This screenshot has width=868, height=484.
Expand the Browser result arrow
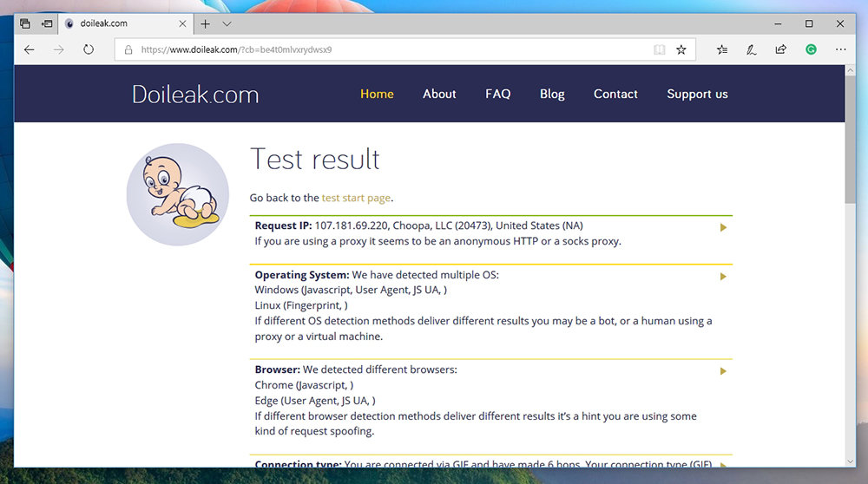723,371
